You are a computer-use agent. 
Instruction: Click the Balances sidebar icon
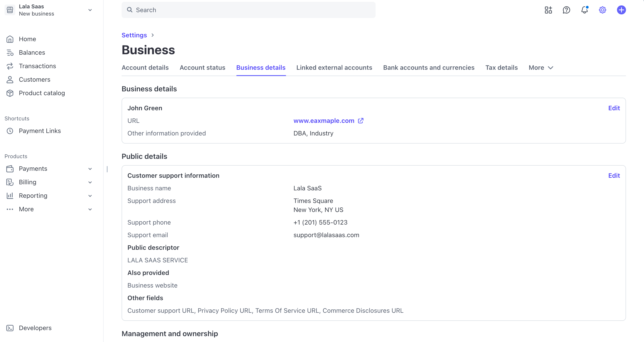point(10,52)
